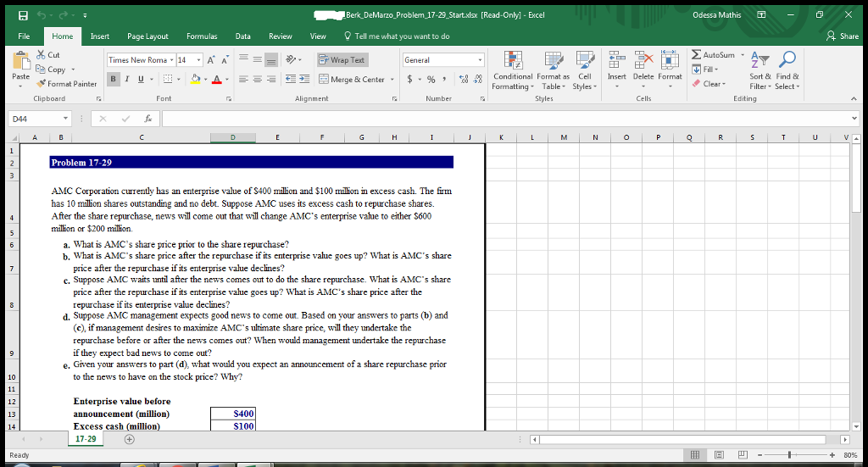Toggle Wrap Text
The height and width of the screenshot is (467, 868).
pyautogui.click(x=342, y=60)
